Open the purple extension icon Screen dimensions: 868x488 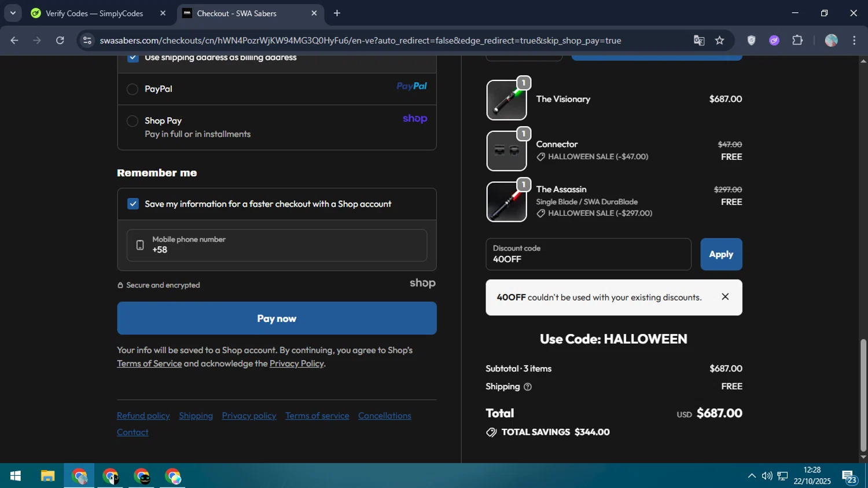[x=774, y=41]
